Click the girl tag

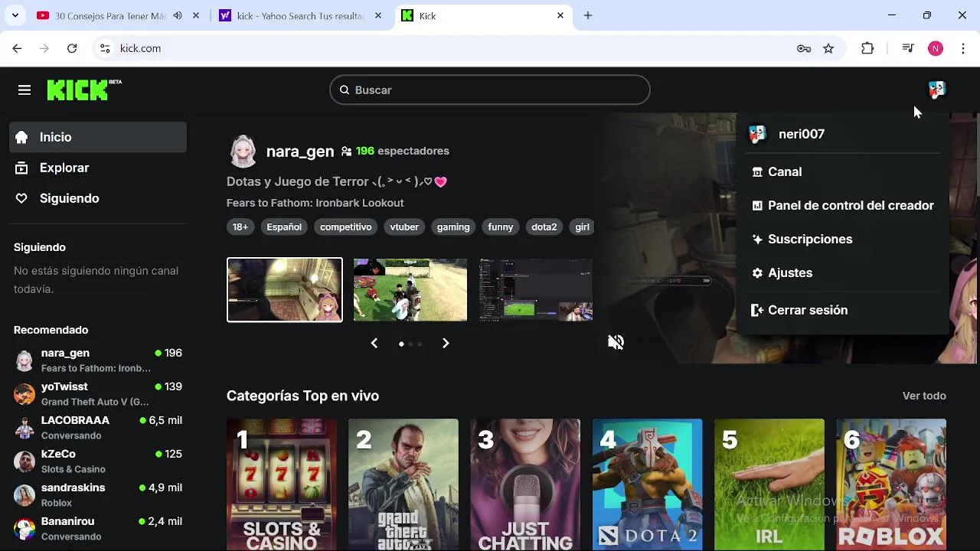[582, 227]
